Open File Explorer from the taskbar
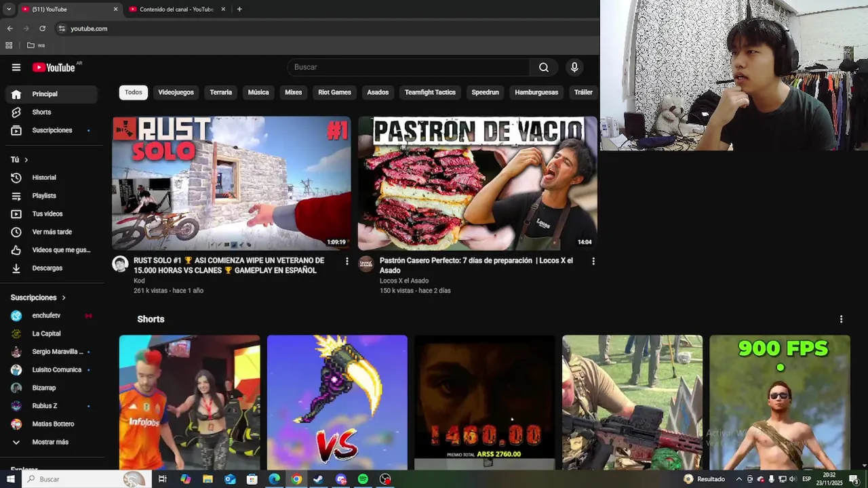This screenshot has height=488, width=868. tap(208, 479)
